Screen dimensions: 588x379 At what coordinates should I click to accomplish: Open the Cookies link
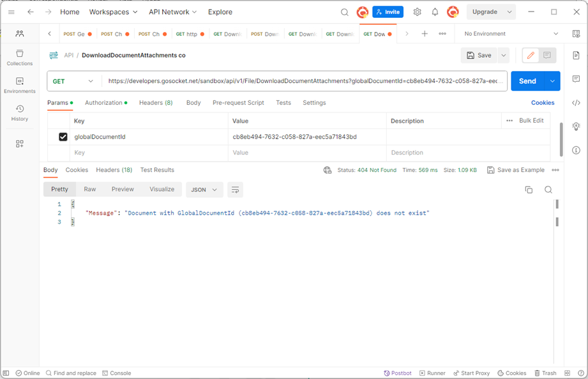click(542, 103)
